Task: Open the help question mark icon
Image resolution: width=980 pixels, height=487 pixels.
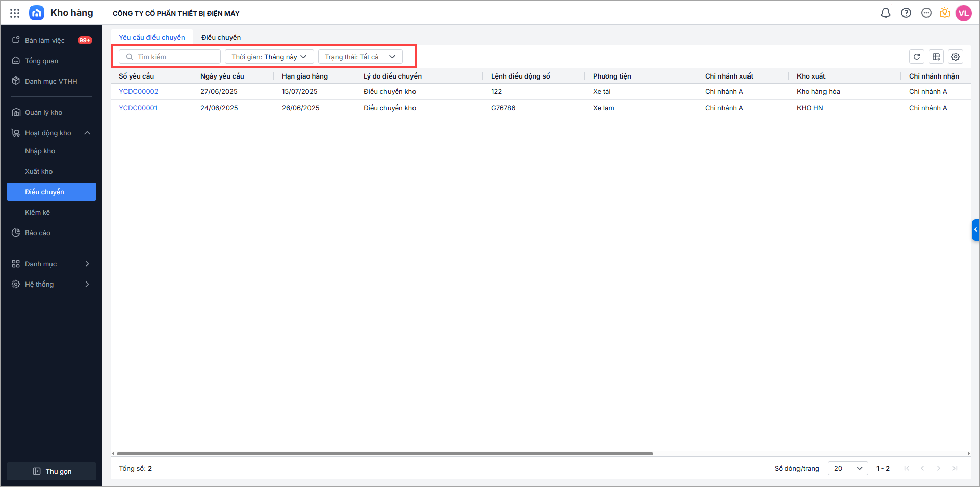Action: coord(906,13)
